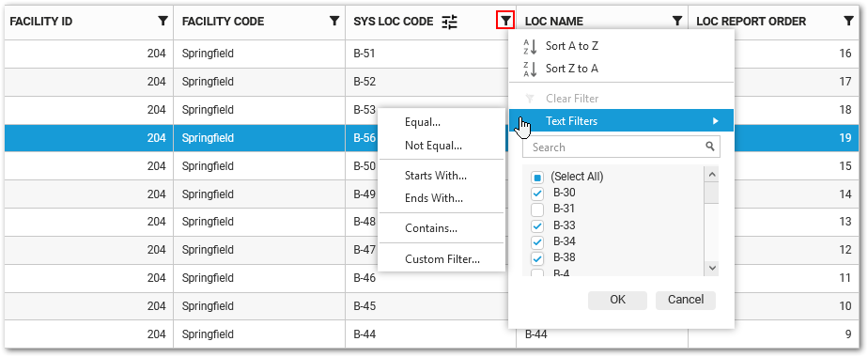Open the LOC REPORT ORDER filter icon
The image size is (868, 357).
(848, 21)
